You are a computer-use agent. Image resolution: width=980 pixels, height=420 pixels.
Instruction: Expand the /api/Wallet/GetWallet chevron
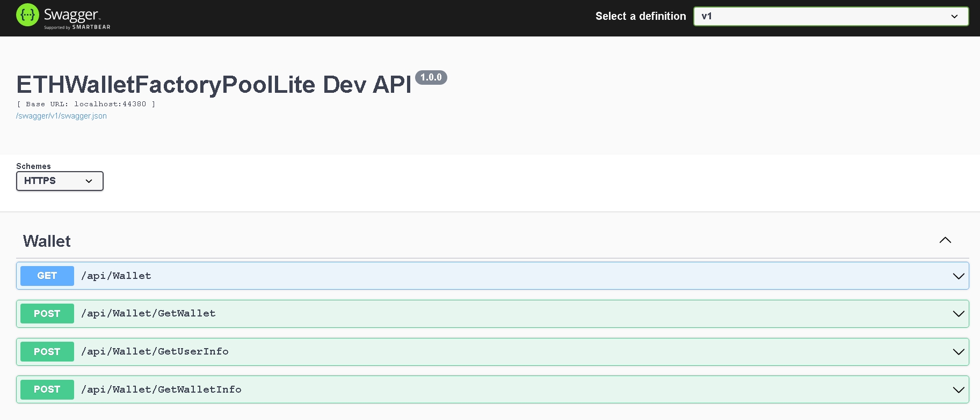coord(959,314)
